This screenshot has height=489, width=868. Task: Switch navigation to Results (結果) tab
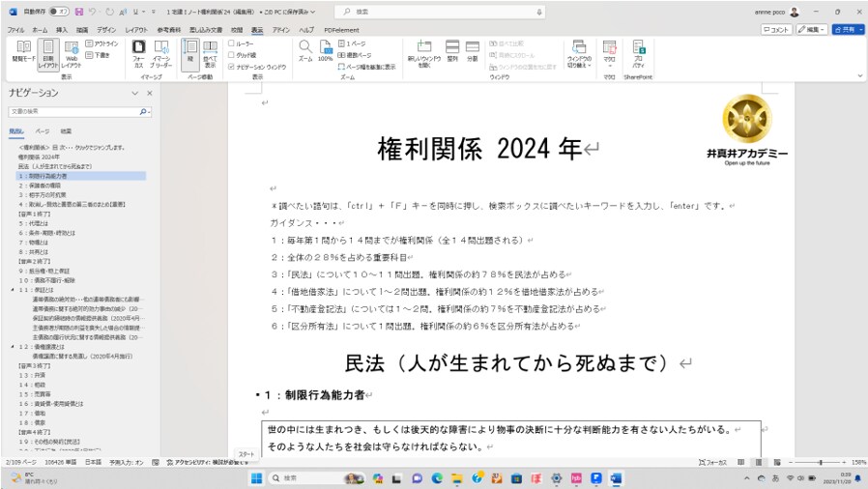66,131
